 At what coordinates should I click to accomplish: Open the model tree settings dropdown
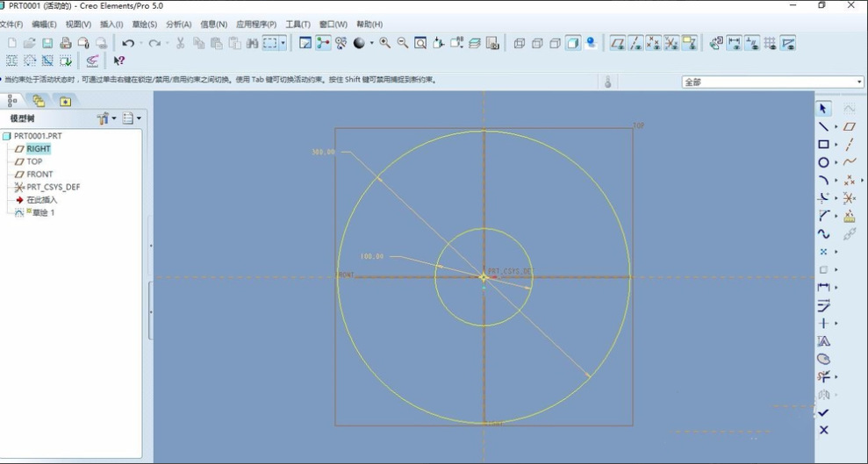click(x=106, y=118)
